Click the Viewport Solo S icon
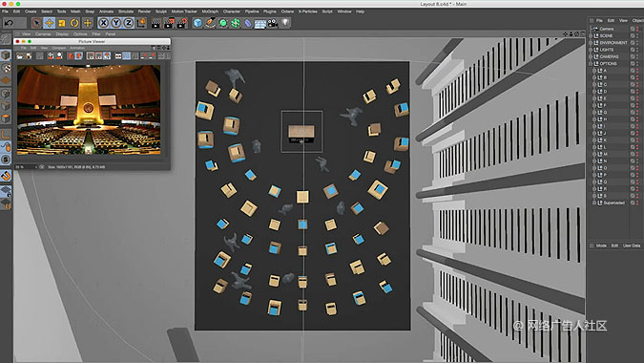 click(x=6, y=160)
